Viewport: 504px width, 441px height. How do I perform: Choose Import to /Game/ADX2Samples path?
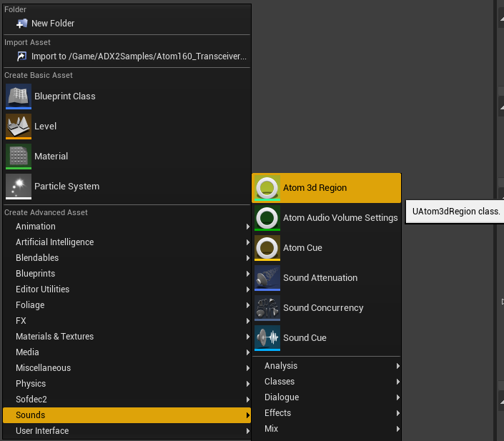(127, 56)
